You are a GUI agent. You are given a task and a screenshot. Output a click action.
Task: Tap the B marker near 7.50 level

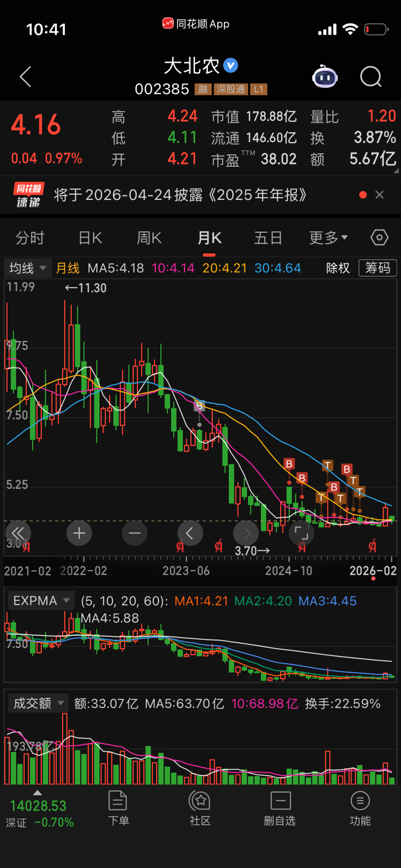click(x=199, y=406)
